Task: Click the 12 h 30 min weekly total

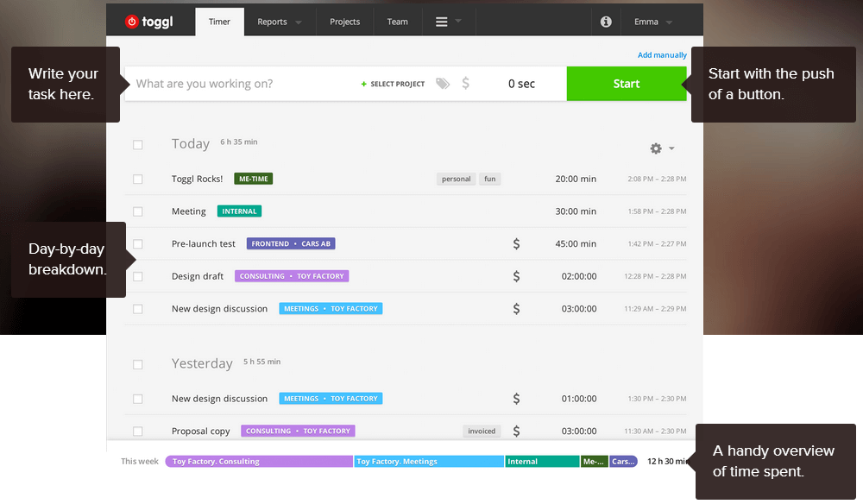Action: coord(668,461)
